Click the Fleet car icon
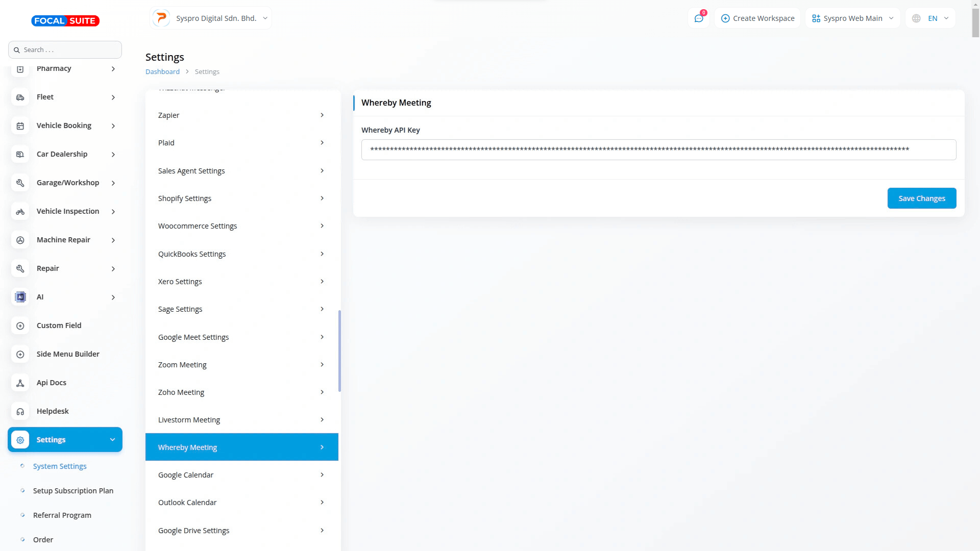The width and height of the screenshot is (980, 551). pyautogui.click(x=20, y=97)
